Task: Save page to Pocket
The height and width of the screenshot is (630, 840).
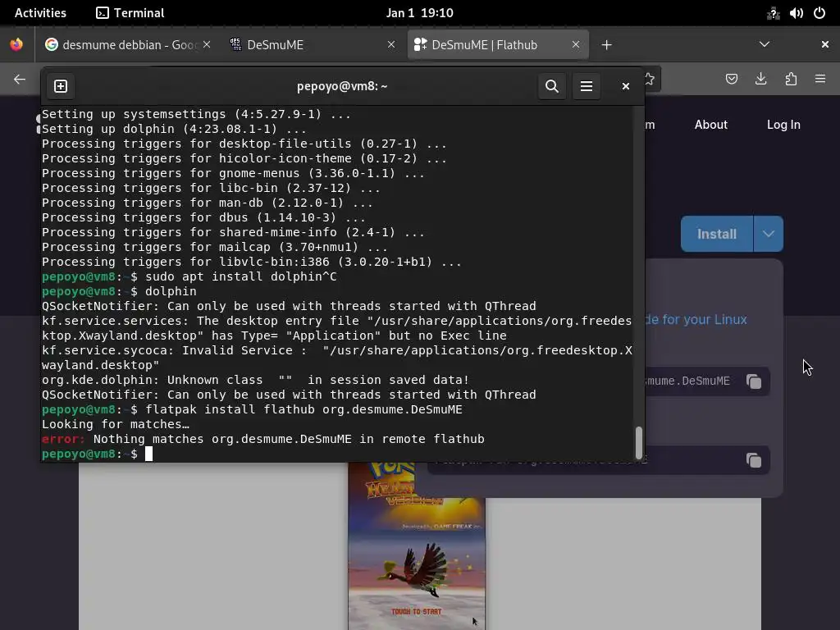Action: (731, 80)
